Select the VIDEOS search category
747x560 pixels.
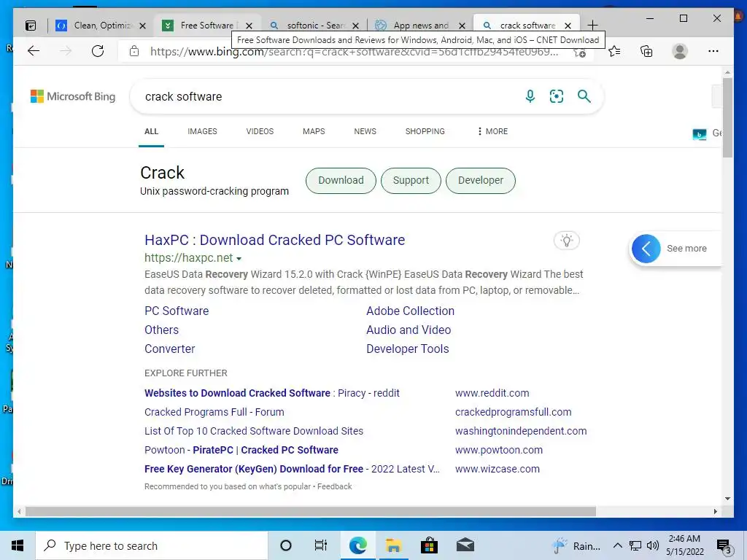(260, 131)
